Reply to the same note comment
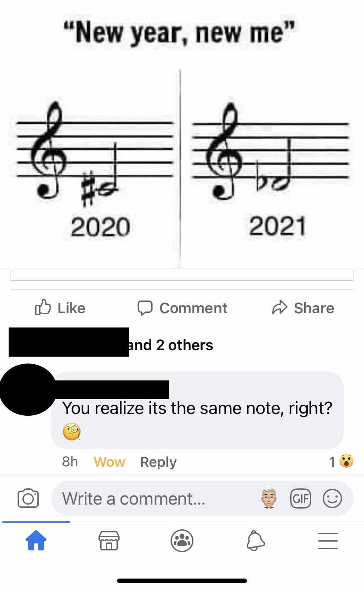This screenshot has height=590, width=364. tap(158, 462)
